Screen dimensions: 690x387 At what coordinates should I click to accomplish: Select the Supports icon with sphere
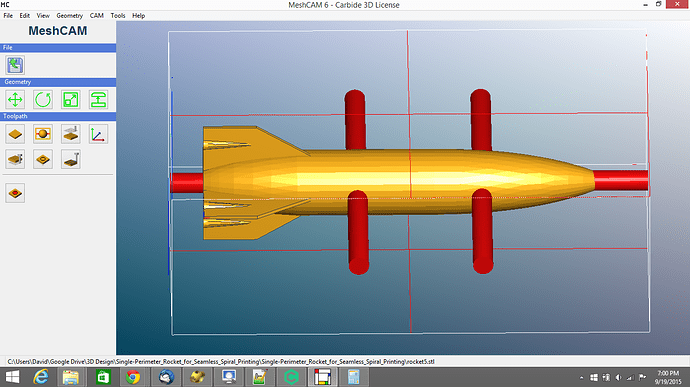pyautogui.click(x=43, y=134)
